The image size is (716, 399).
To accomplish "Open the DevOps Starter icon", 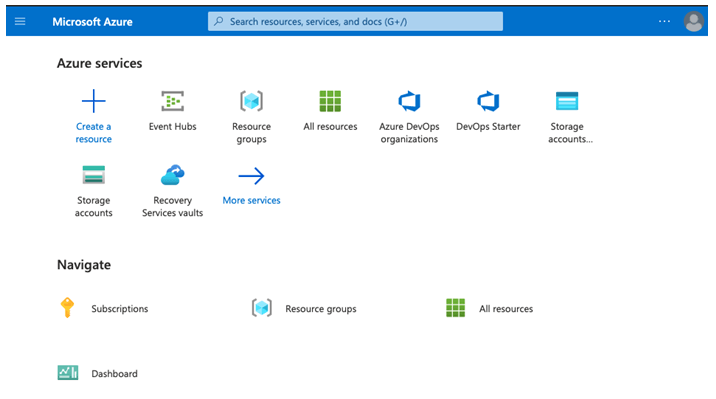I will point(488,101).
